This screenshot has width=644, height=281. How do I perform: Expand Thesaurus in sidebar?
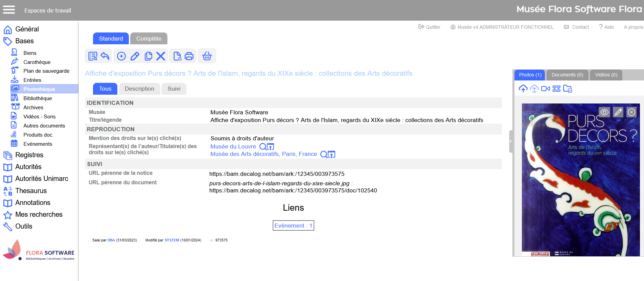[x=31, y=191]
